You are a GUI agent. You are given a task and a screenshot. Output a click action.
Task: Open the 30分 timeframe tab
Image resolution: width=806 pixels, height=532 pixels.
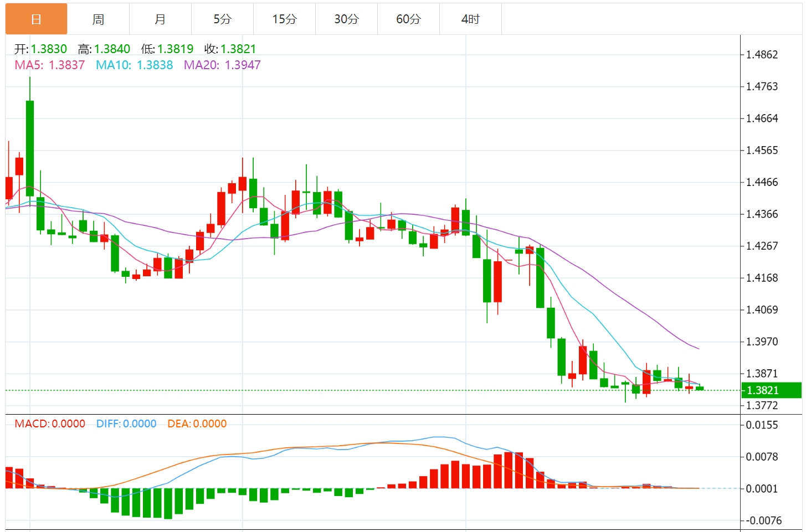347,19
